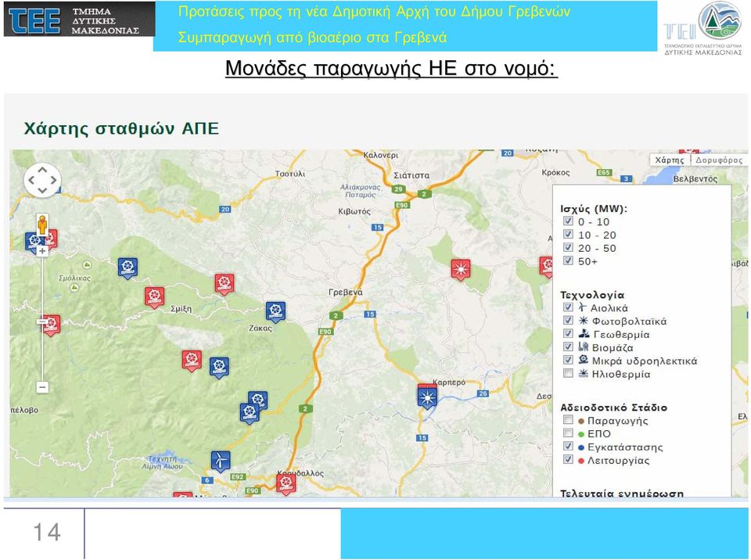Viewport: 751px width, 560px height.
Task: Select the red hydro marker left of Σμίξη
Action: point(155,297)
